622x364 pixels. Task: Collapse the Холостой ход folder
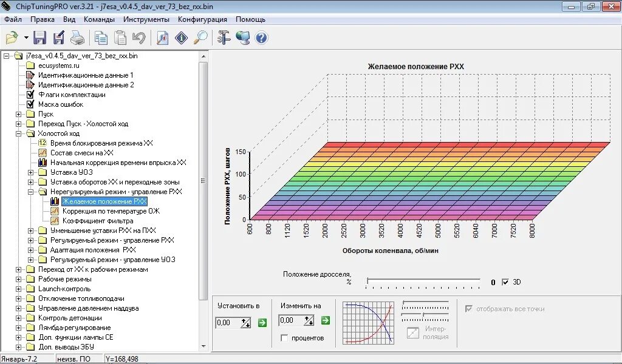[x=18, y=133]
